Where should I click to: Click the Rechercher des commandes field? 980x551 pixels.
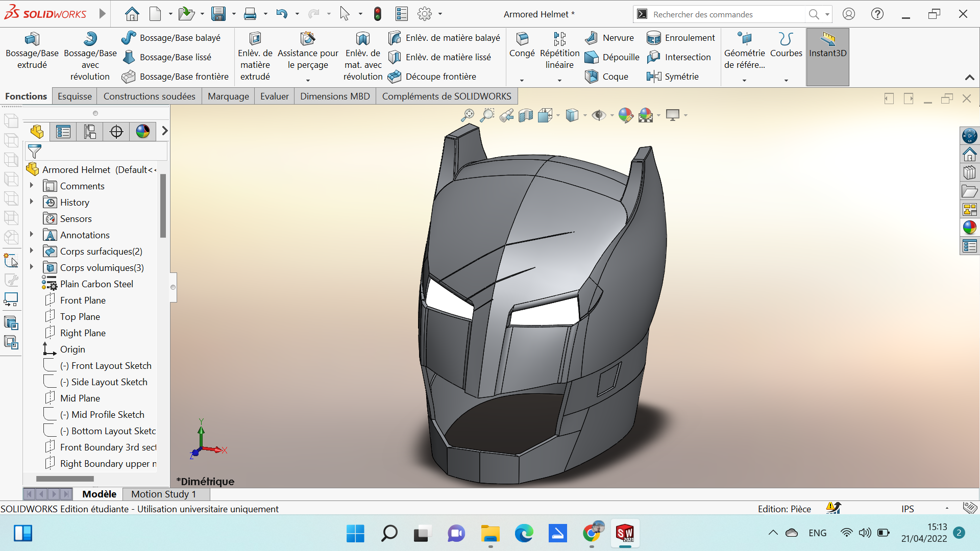click(728, 14)
